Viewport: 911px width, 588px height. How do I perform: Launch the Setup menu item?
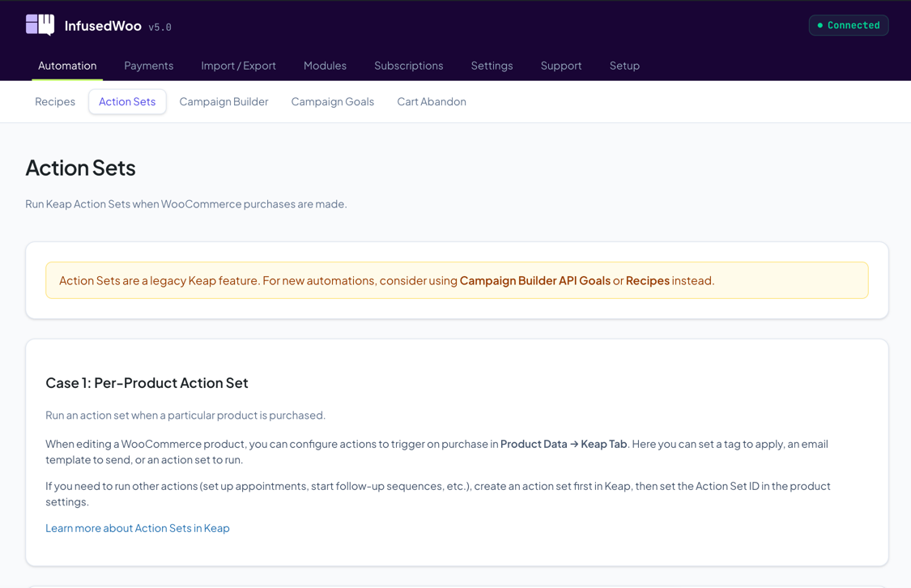[624, 66]
